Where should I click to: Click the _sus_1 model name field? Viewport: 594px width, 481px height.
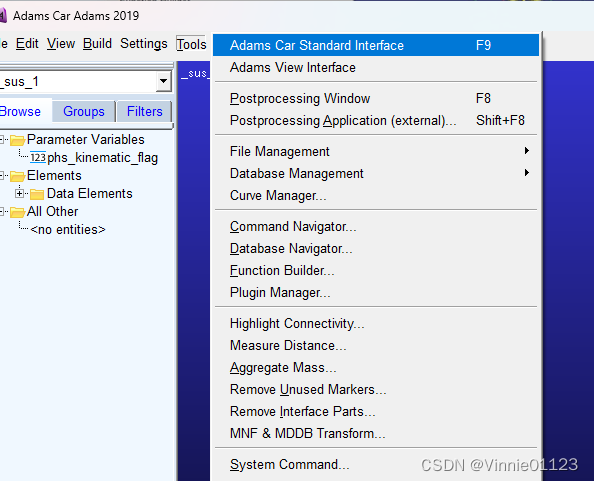pos(78,81)
